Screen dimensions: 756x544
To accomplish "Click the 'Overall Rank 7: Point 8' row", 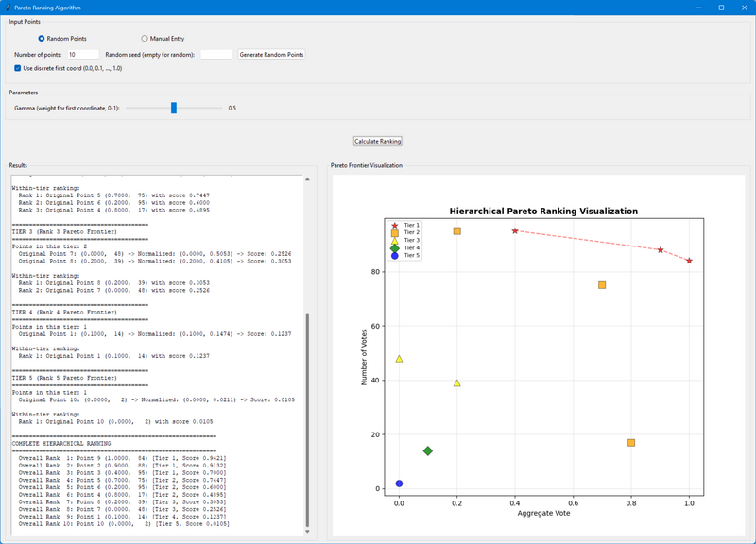I will [x=123, y=502].
